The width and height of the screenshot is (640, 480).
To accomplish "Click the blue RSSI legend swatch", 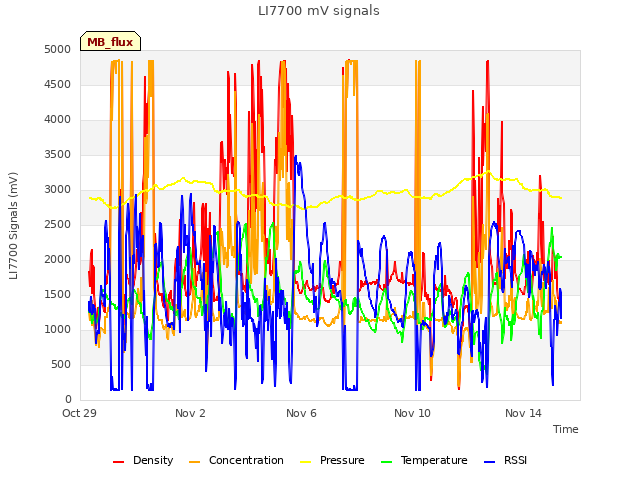I will (x=489, y=462).
